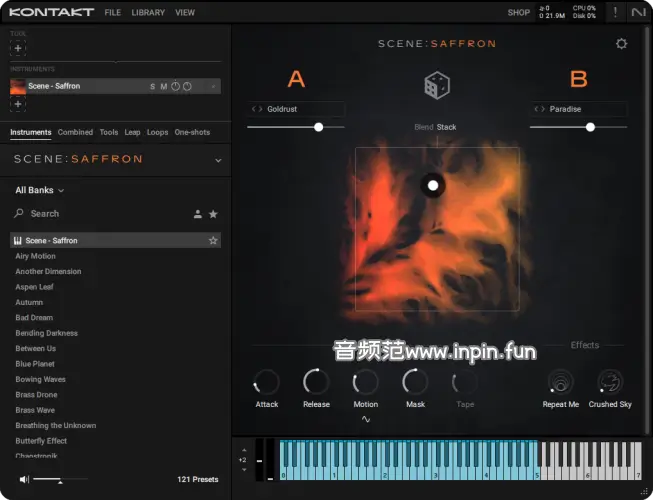The image size is (653, 500).
Task: Click the Mask knob
Action: [x=415, y=382]
